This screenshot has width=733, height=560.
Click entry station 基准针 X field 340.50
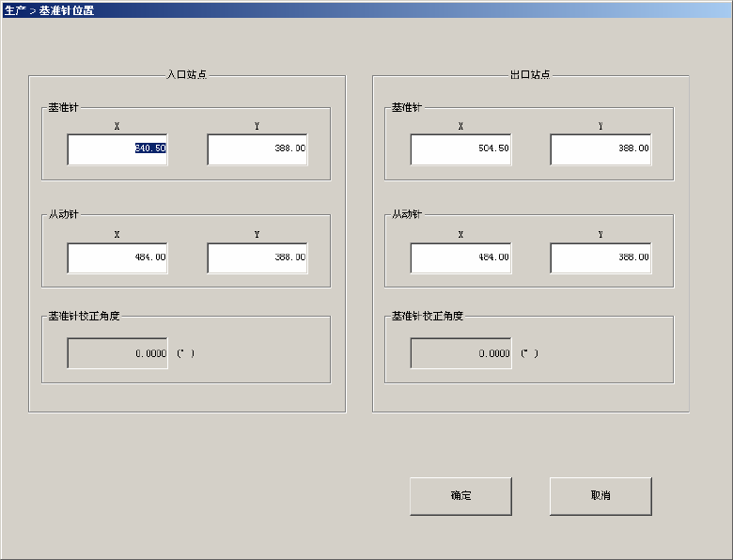point(117,149)
